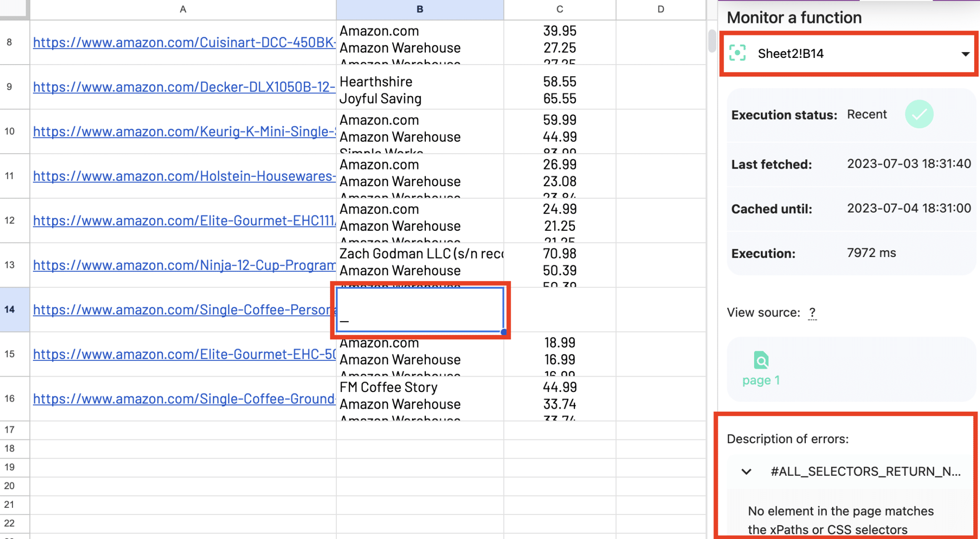
Task: Click the 'No element in the page matches' error text
Action: [x=841, y=511]
